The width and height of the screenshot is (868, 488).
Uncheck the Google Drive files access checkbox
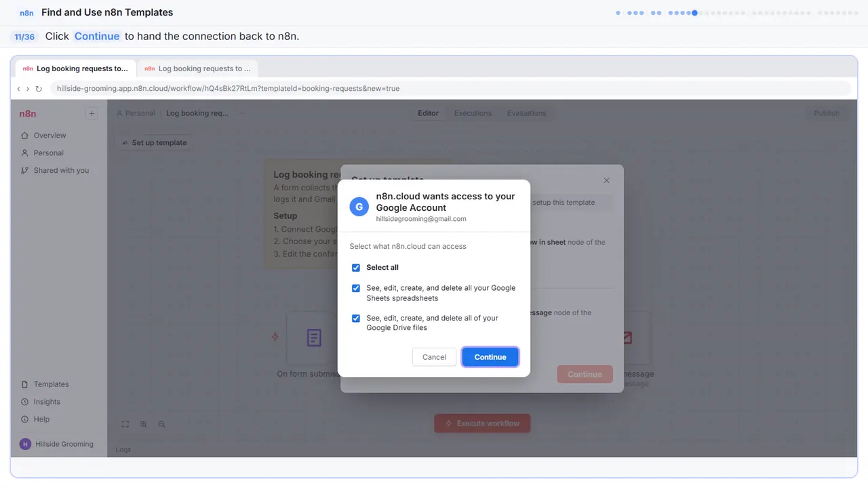point(356,318)
